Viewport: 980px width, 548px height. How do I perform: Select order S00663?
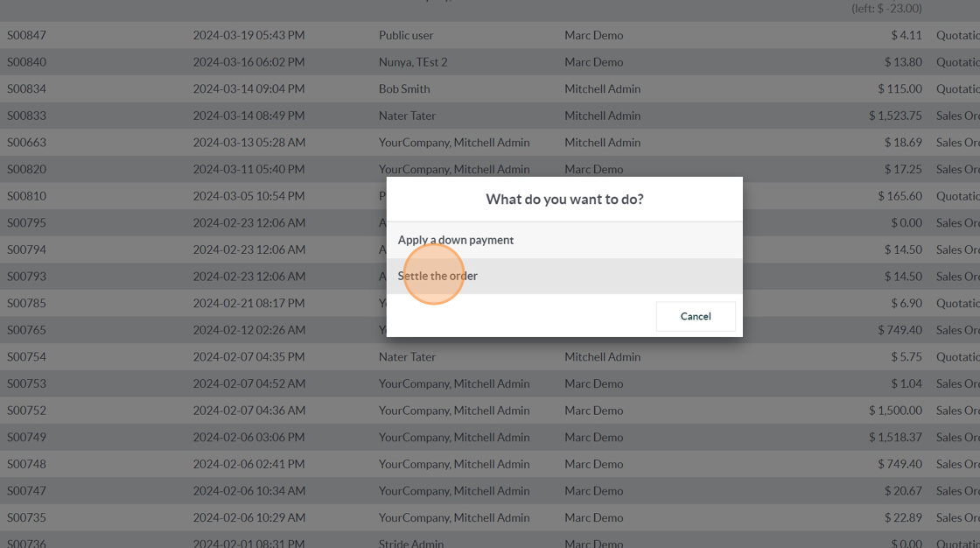[x=26, y=143]
